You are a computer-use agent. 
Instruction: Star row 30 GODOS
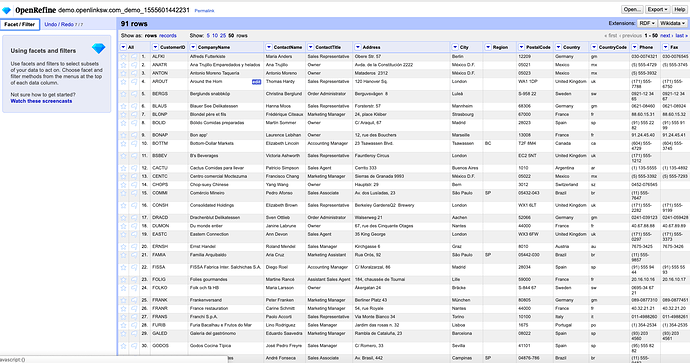click(124, 346)
